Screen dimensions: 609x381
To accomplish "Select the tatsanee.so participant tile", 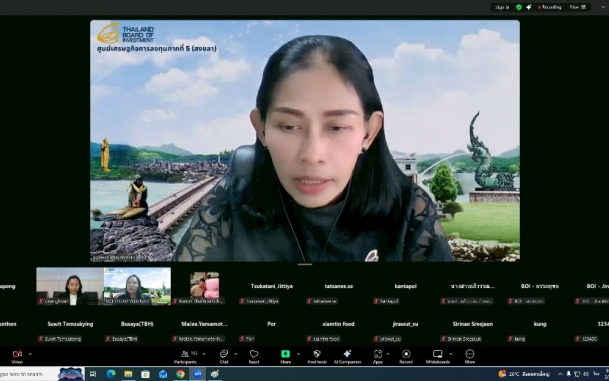I will 339,286.
